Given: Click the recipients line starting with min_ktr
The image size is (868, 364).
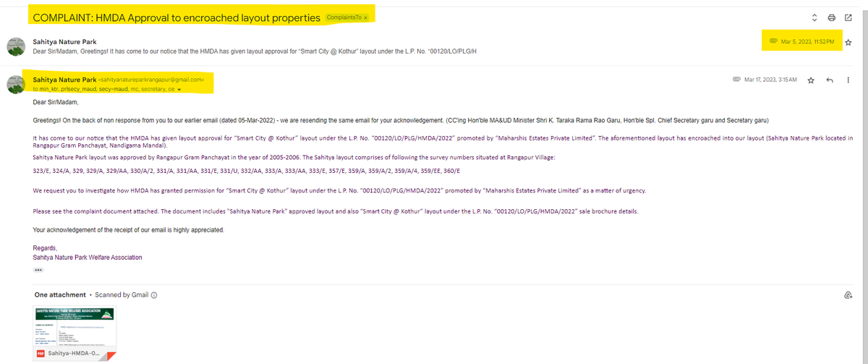Looking at the screenshot, I should coord(103,90).
